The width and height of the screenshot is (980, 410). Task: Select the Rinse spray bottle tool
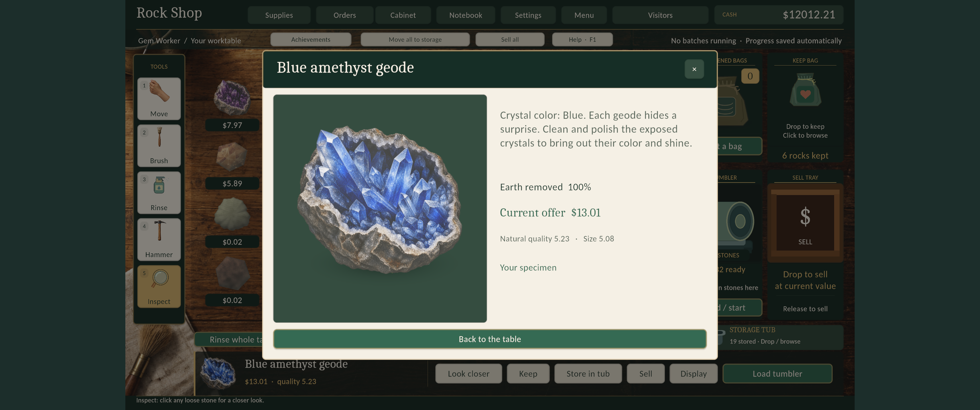[x=159, y=192]
